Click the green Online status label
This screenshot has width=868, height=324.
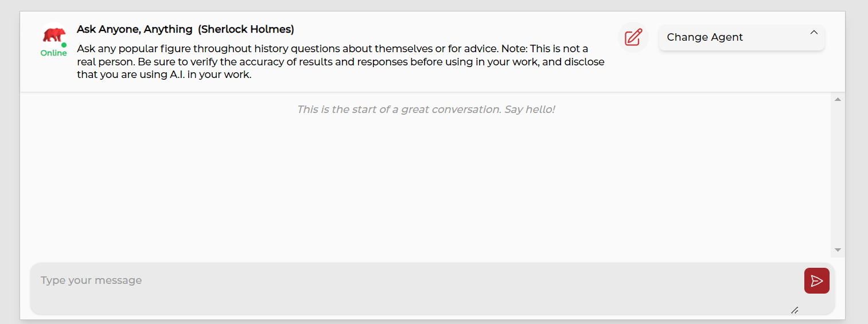coord(53,53)
